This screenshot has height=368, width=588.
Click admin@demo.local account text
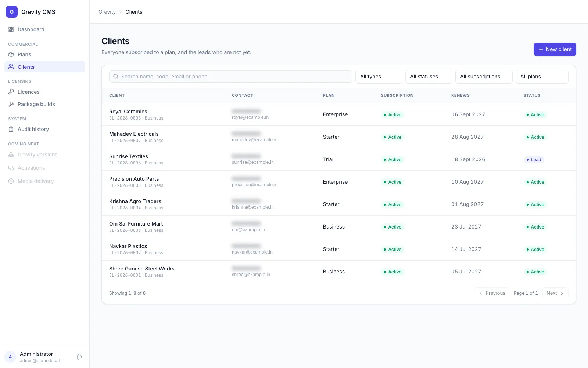40,361
